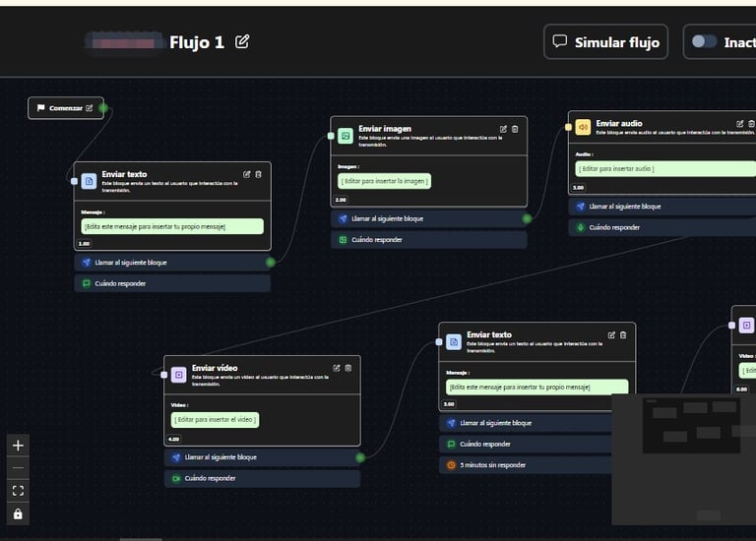The height and width of the screenshot is (541, 756).
Task: Edit the second Enviar texto block
Action: (611, 334)
